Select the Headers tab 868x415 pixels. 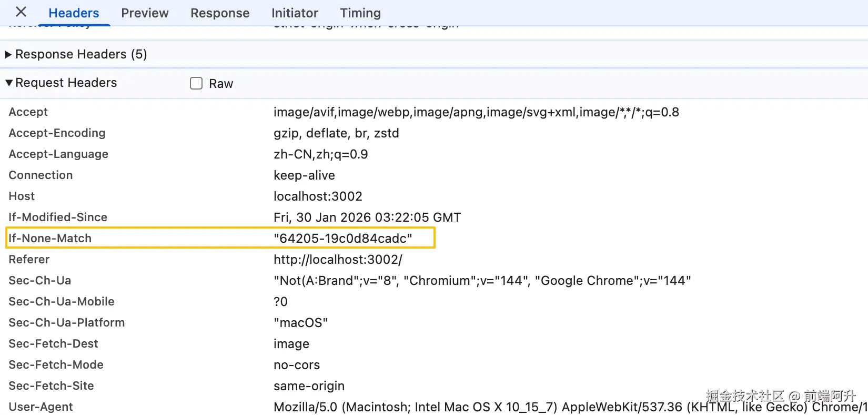click(74, 13)
